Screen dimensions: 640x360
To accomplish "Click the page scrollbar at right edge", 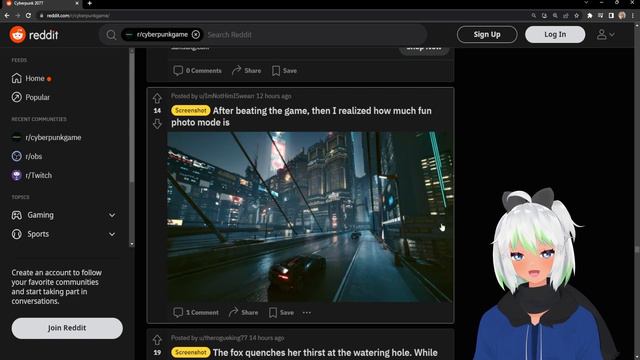I will pyautogui.click(x=637, y=192).
